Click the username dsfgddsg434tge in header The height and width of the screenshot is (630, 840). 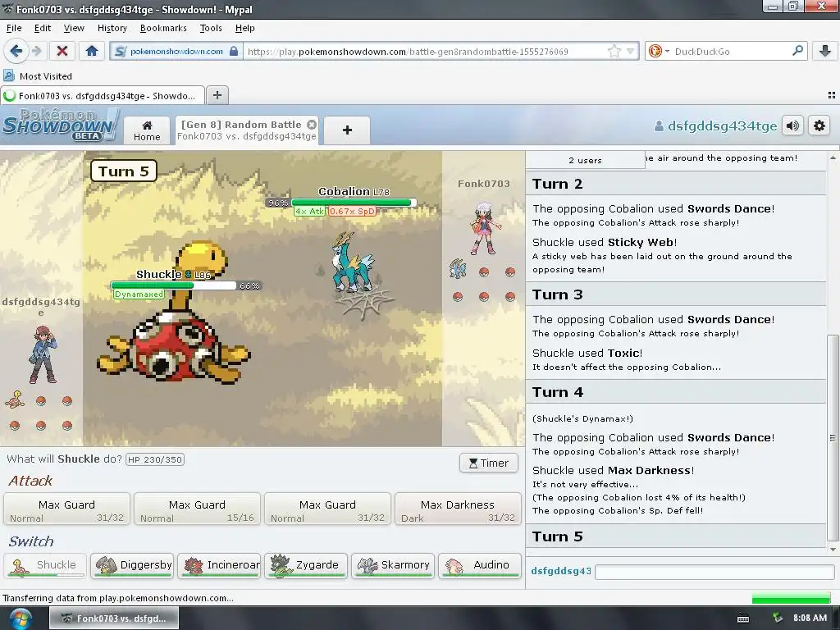pos(715,126)
